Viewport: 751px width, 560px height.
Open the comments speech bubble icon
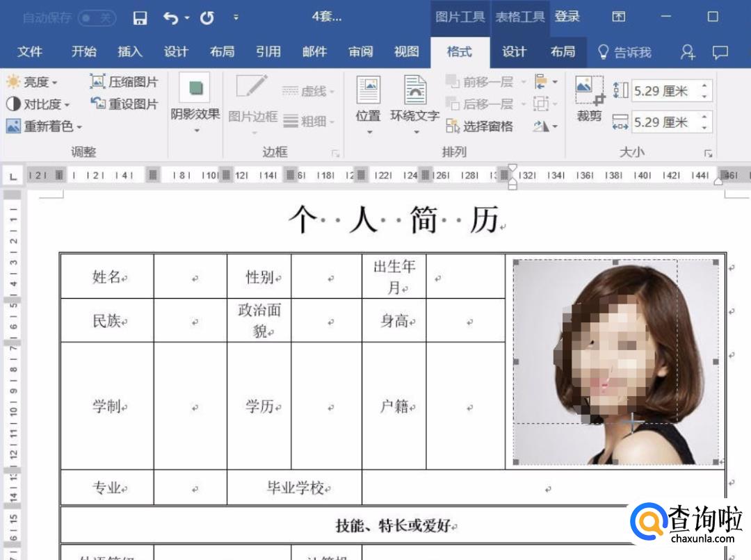point(721,52)
